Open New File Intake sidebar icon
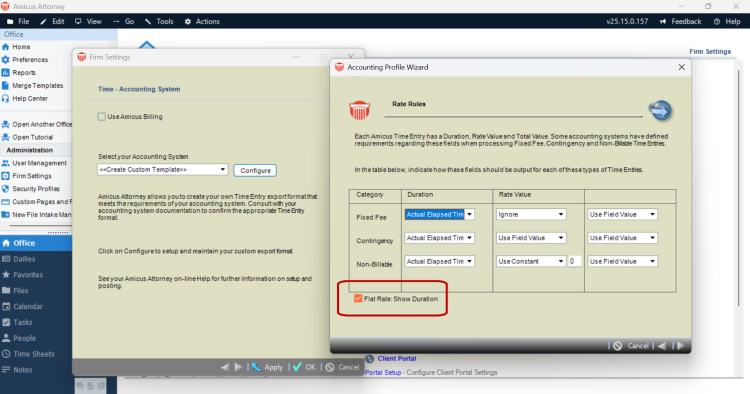The width and height of the screenshot is (750, 394). pos(6,215)
